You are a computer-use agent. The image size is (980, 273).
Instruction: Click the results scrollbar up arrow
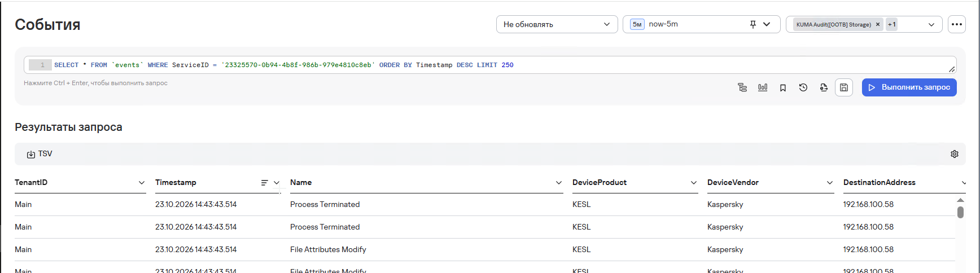tap(960, 200)
